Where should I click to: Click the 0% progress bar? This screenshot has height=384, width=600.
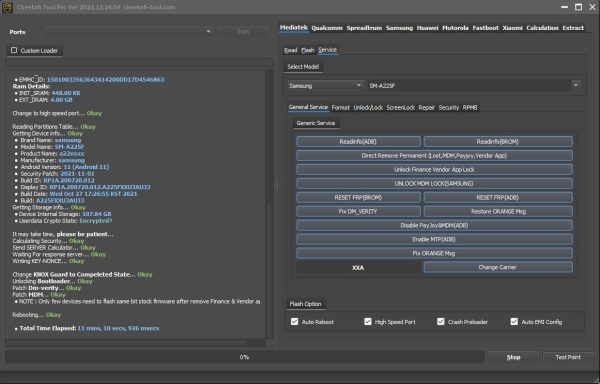[244, 357]
